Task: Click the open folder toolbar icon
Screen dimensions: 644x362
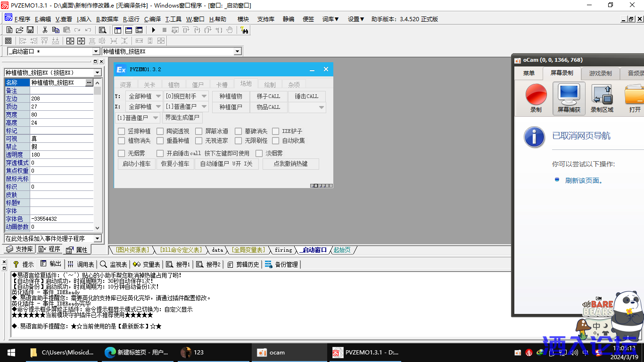Action: click(x=20, y=30)
